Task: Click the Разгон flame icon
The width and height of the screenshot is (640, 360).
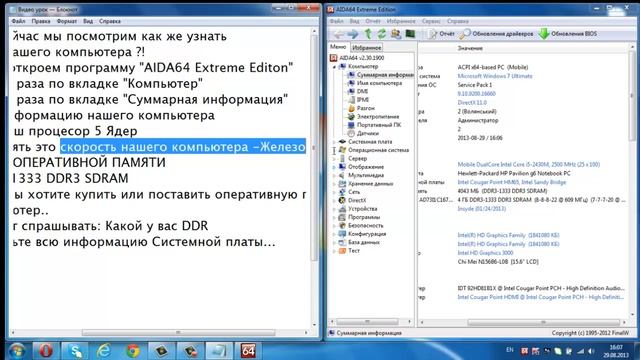Action: pos(351,108)
